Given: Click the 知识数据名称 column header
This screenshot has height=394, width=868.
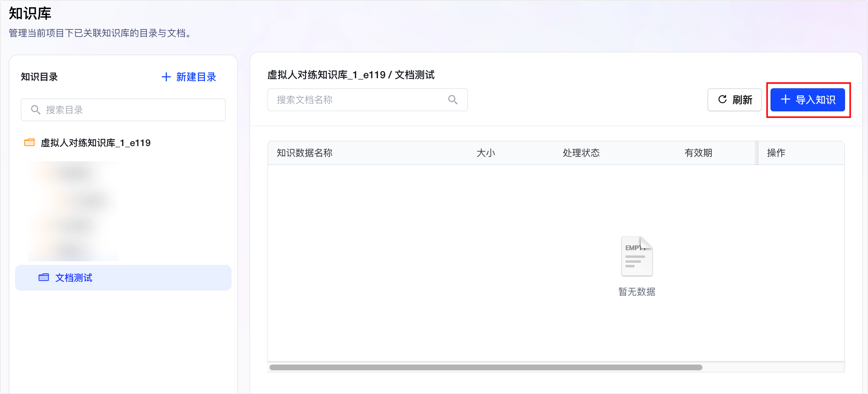Looking at the screenshot, I should pyautogui.click(x=305, y=153).
